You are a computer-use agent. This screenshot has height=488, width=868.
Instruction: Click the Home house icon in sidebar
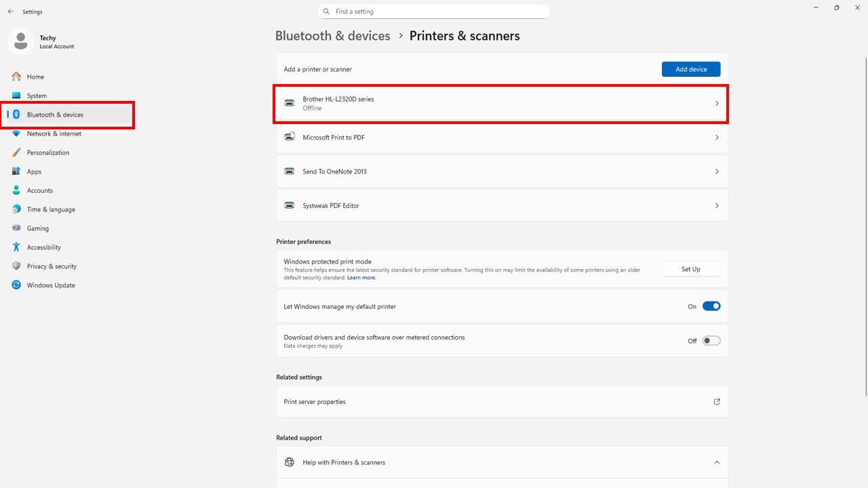click(x=16, y=77)
